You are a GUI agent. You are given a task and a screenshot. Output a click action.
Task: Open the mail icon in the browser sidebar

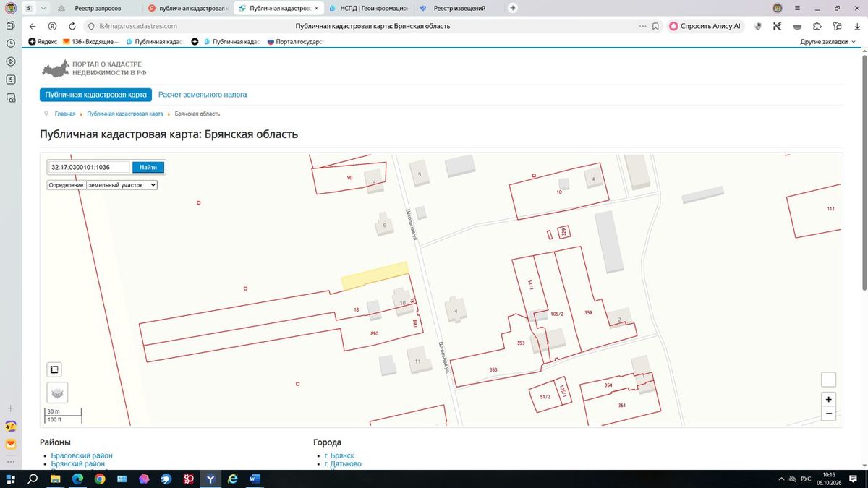click(x=11, y=444)
